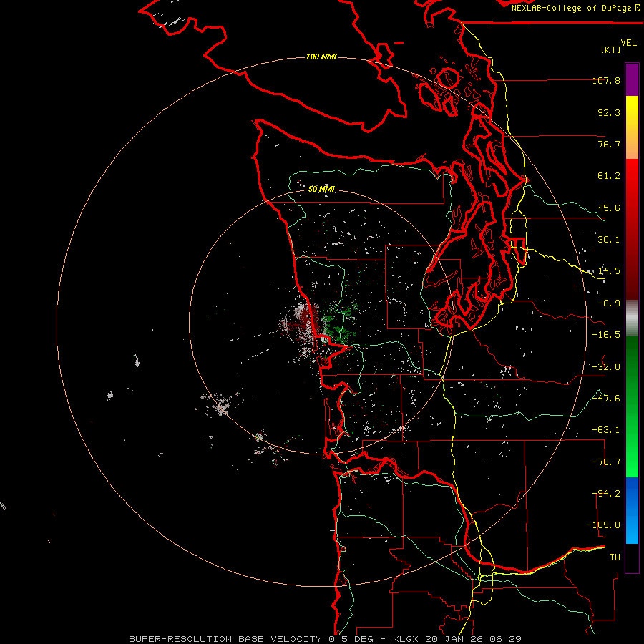Click the purple segment of velocity color bar
Viewport: 644px width, 644px height.
pos(632,79)
